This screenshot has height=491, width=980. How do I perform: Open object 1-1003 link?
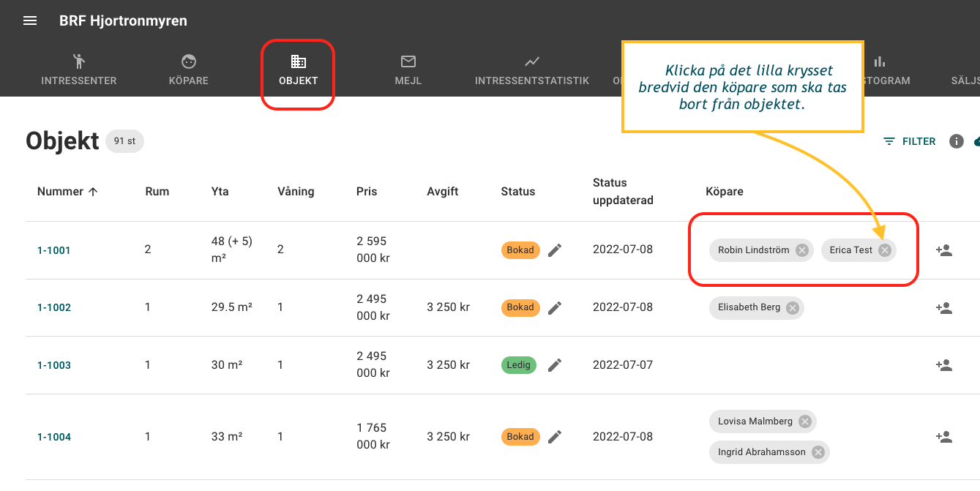(54, 365)
